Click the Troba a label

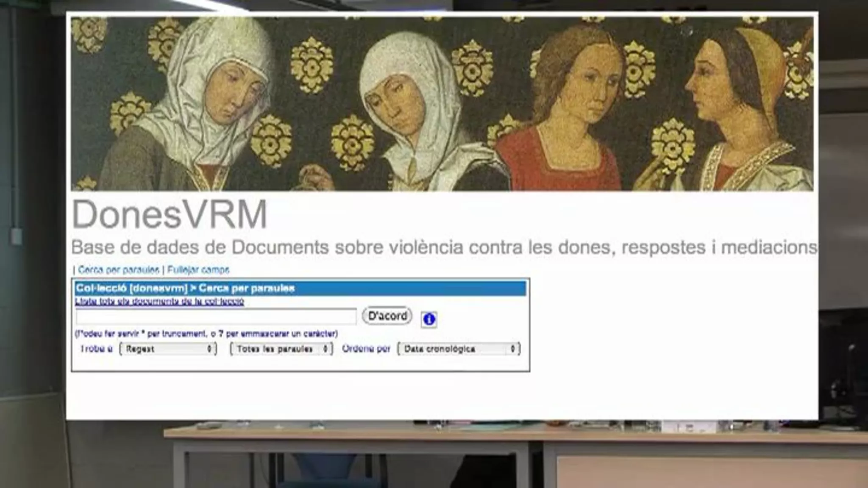(x=97, y=349)
